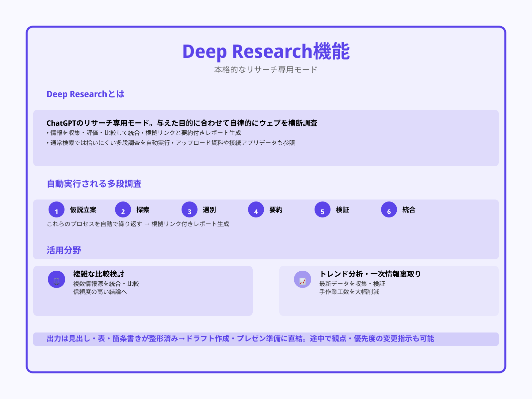Click the 本格的なリサーチ専用モード subtitle
This screenshot has height=399, width=532.
pos(266,70)
